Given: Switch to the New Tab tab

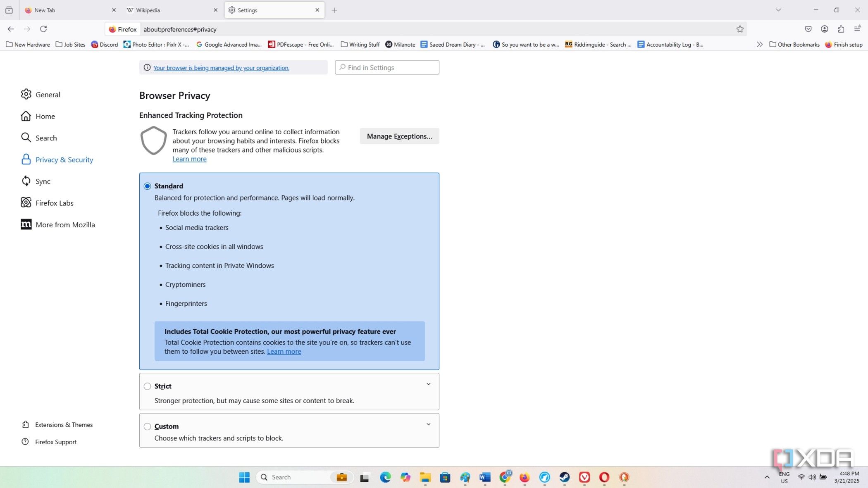Looking at the screenshot, I should (x=69, y=10).
